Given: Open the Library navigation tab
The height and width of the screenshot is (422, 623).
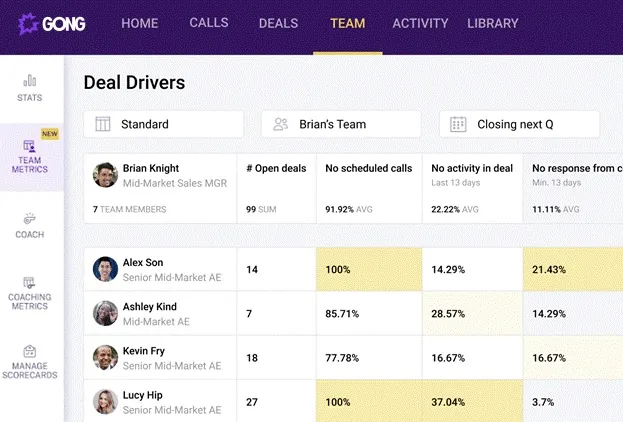Looking at the screenshot, I should (x=493, y=23).
